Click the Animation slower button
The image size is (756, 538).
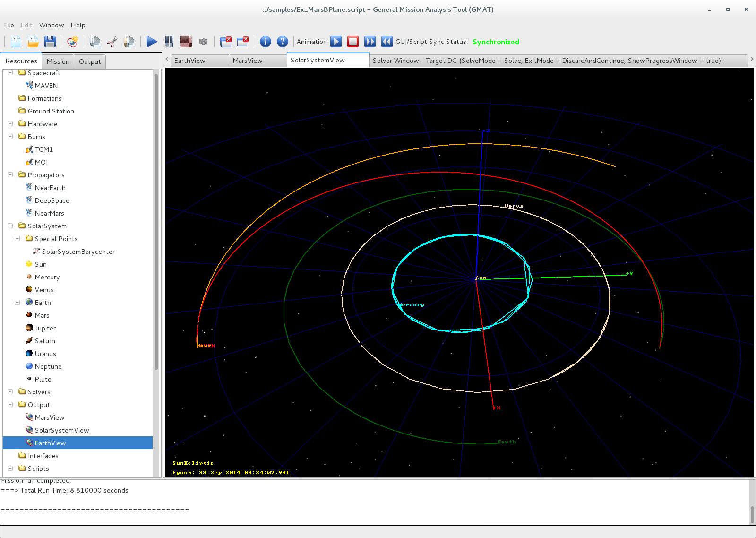click(x=387, y=42)
